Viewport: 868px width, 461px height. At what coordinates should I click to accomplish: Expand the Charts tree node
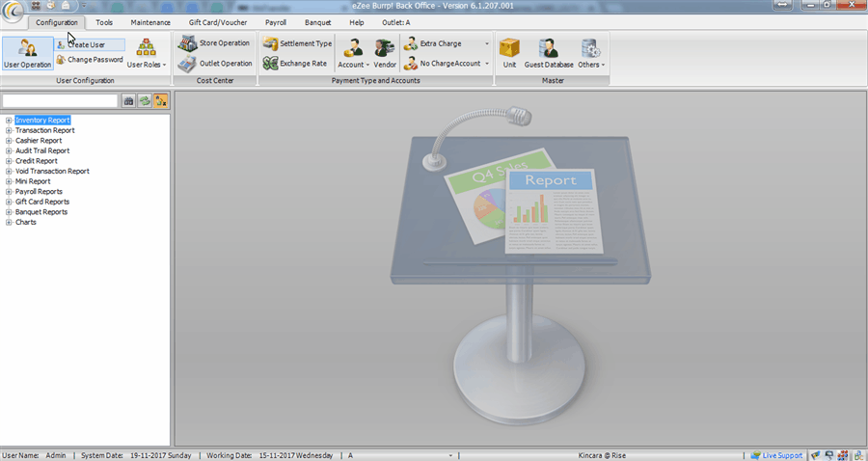pos(9,223)
